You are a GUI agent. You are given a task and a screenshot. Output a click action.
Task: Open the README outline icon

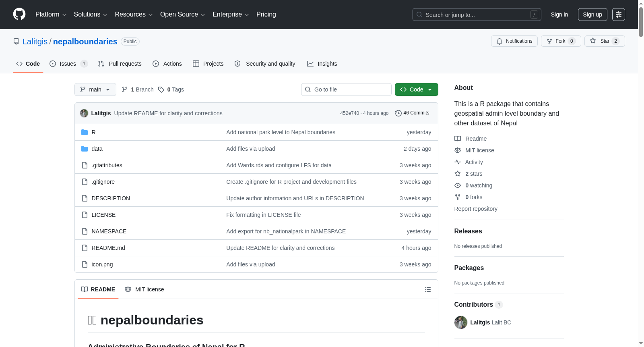[428, 289]
